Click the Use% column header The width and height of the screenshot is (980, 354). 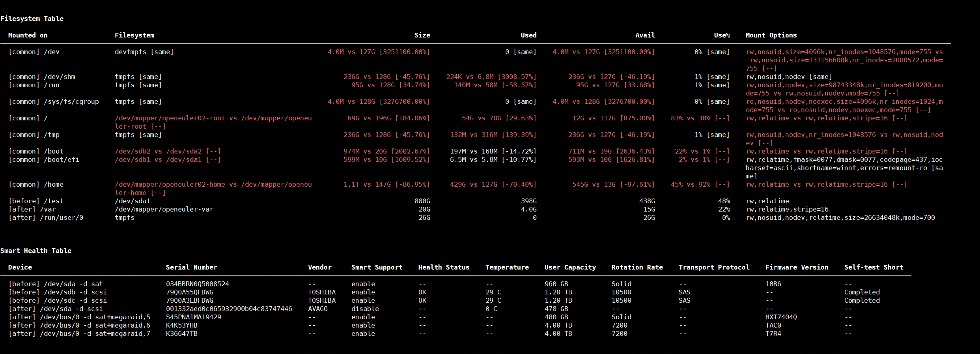[722, 35]
